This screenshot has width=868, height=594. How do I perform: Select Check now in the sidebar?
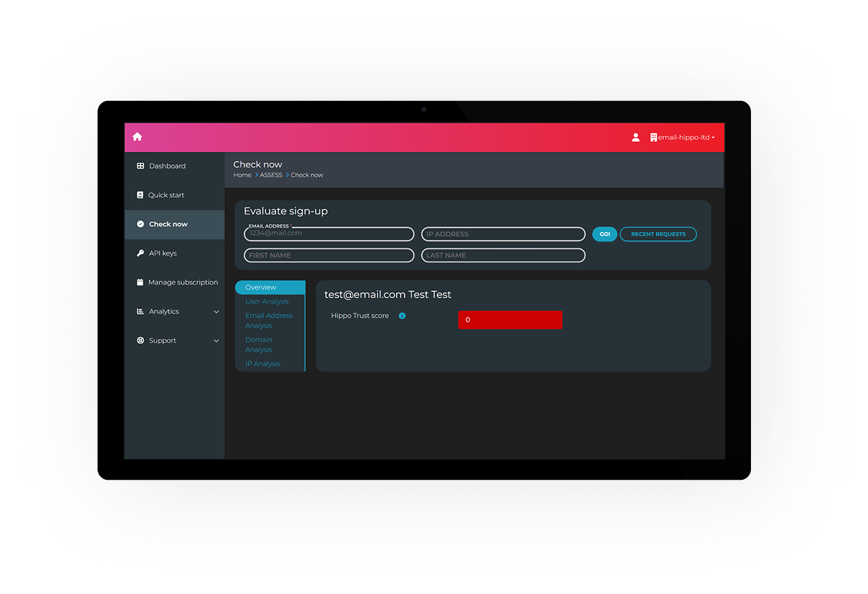click(x=174, y=224)
